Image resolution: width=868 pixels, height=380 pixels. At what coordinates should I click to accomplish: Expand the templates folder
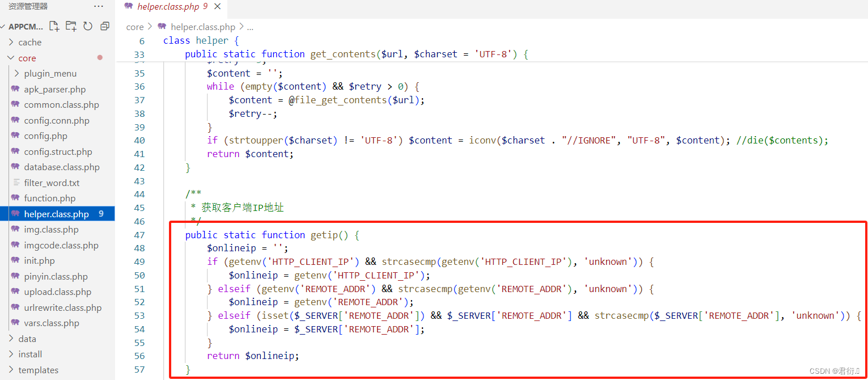[x=58, y=370]
